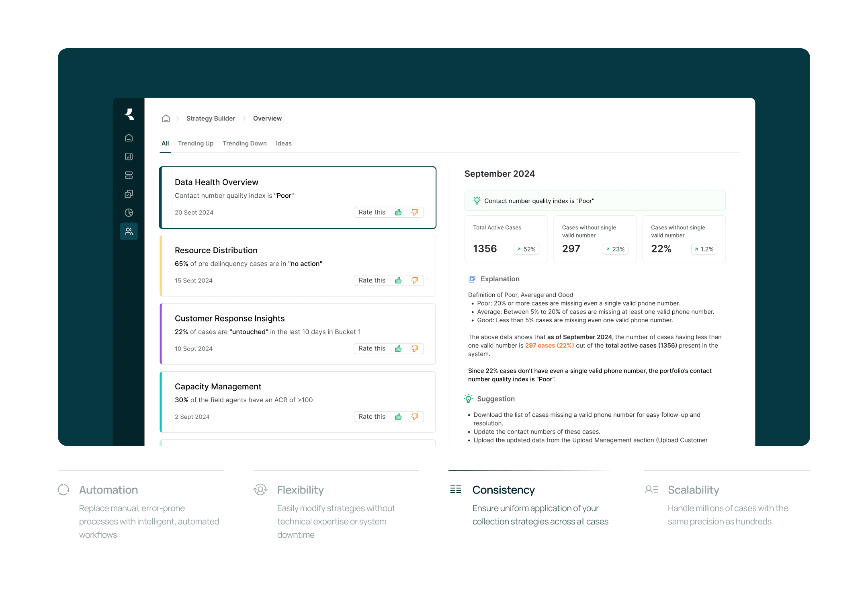Select the Scalability feature section
Image resolution: width=868 pixels, height=604 pixels.
(693, 490)
